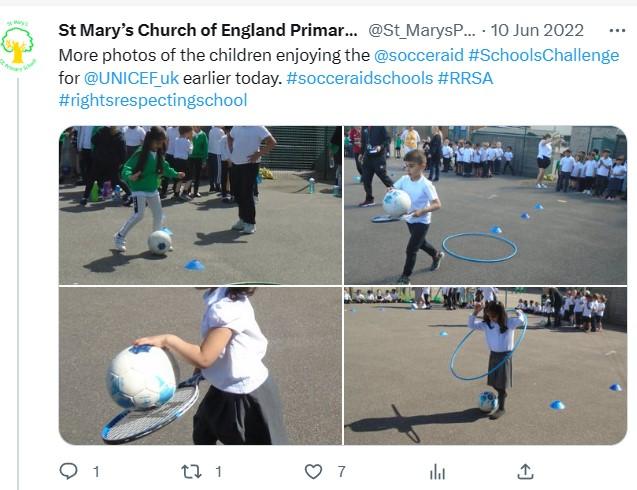Click the retweet arrows icon
Image resolution: width=637 pixels, height=490 pixels.
click(191, 471)
